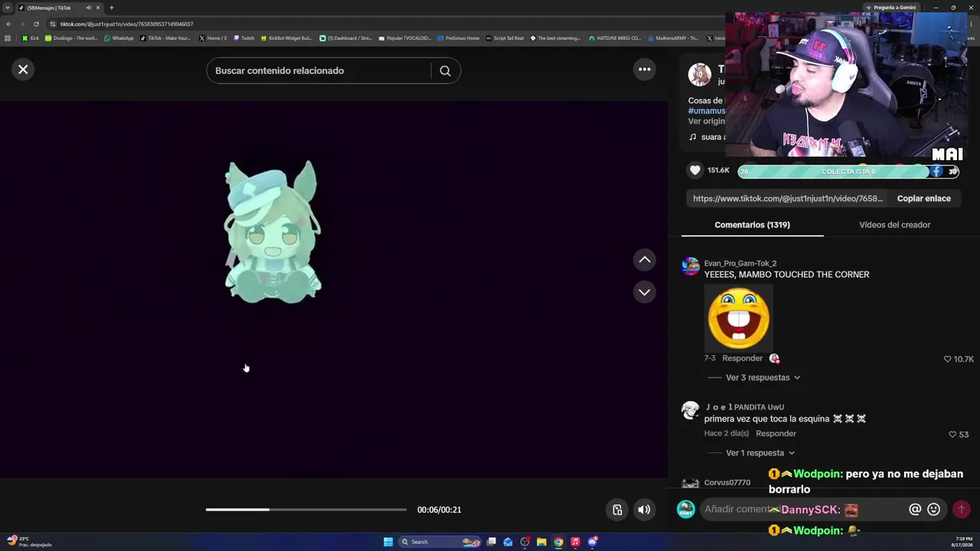Click the video creator's profile avatar
Image resolution: width=980 pixels, height=551 pixels.
click(700, 74)
